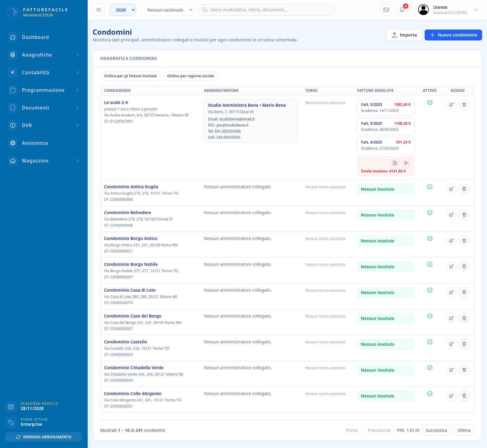Click the send icon above Totale insoluto
487x448 pixels.
pos(406,163)
